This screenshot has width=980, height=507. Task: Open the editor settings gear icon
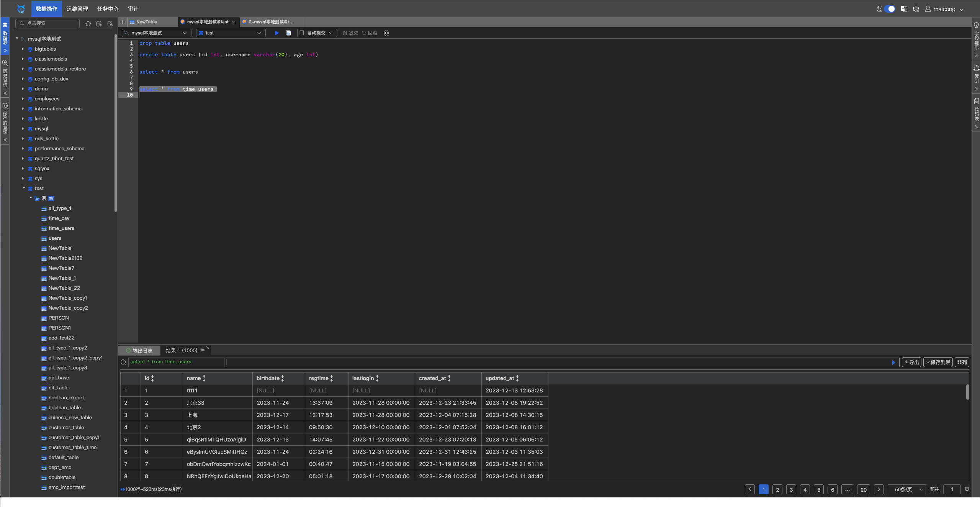[x=386, y=33]
